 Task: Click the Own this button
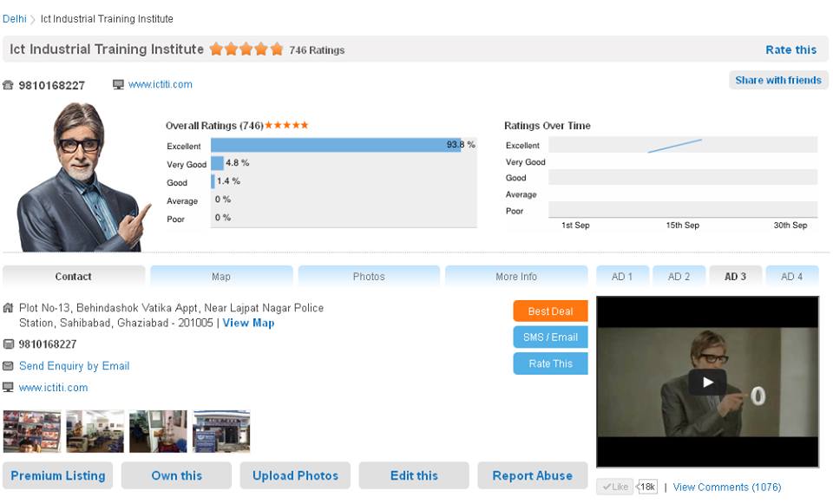point(176,475)
